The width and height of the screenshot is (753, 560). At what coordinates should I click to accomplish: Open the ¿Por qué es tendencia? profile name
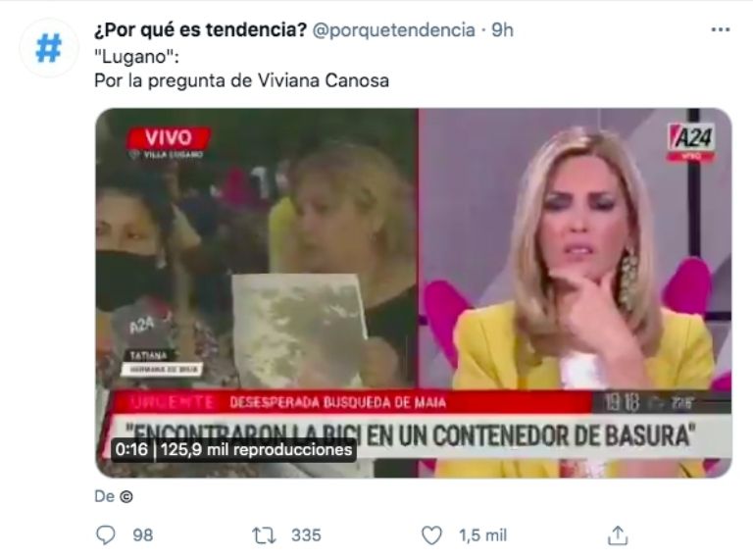click(x=200, y=29)
